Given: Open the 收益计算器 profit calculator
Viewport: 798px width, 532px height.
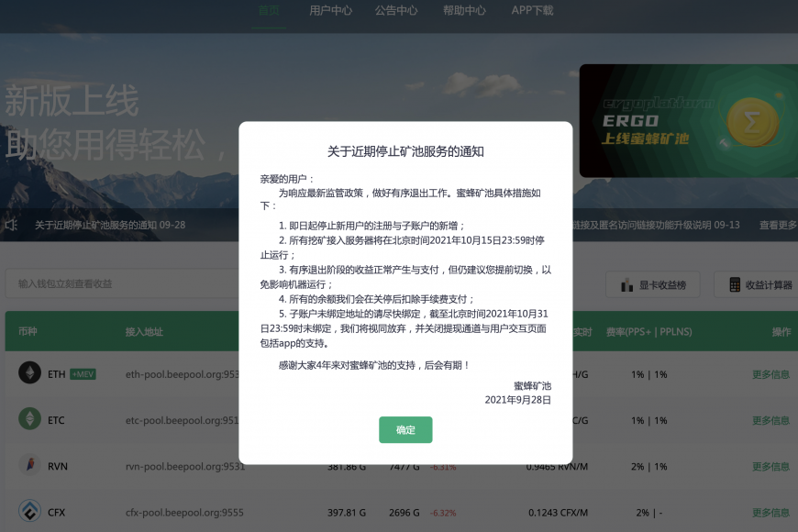Looking at the screenshot, I should click(757, 284).
